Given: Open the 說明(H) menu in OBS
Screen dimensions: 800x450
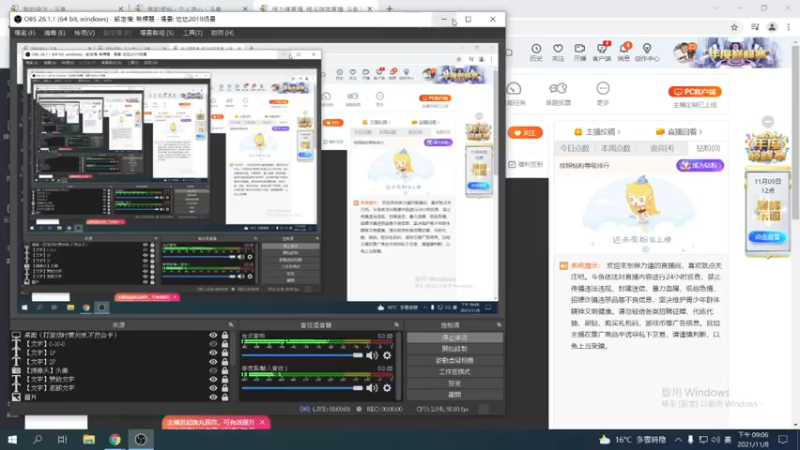Looking at the screenshot, I should coord(222,33).
